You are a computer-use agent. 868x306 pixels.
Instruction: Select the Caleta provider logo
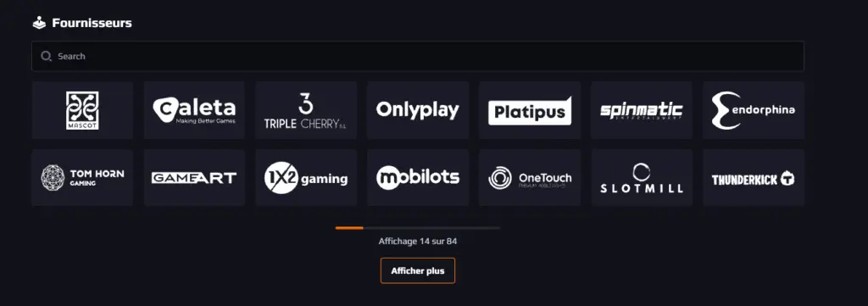pyautogui.click(x=194, y=110)
